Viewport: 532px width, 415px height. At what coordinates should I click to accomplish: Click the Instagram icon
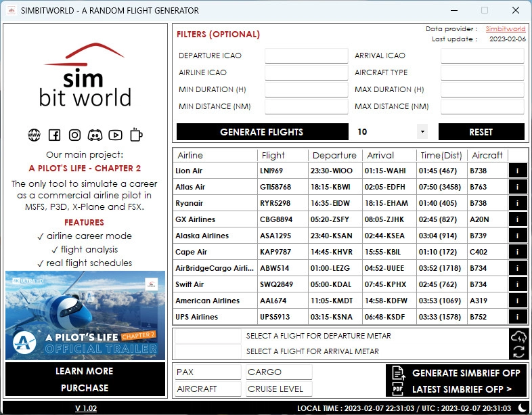click(74, 135)
